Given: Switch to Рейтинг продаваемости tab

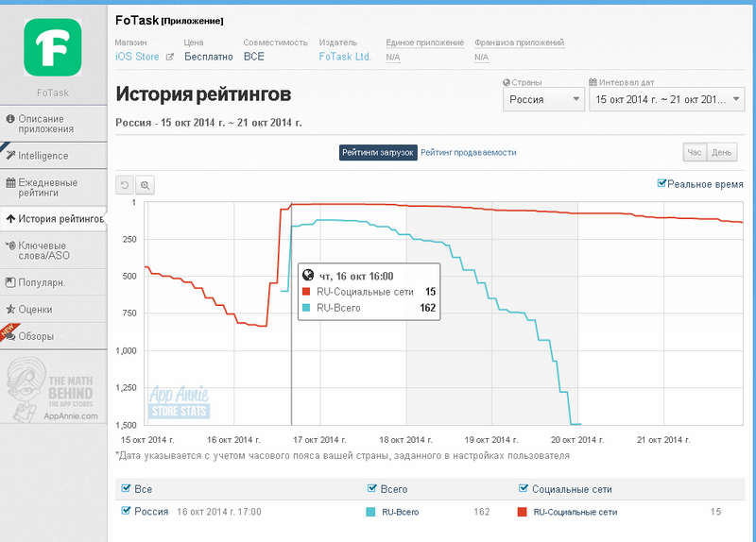Looking at the screenshot, I should (x=469, y=153).
